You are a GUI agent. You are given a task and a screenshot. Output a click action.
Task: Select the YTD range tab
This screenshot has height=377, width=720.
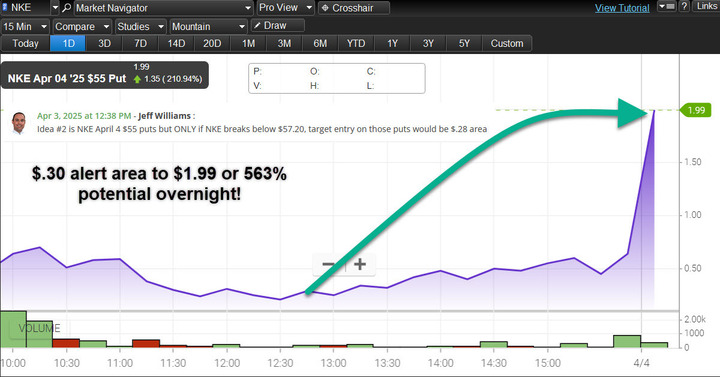click(x=356, y=43)
